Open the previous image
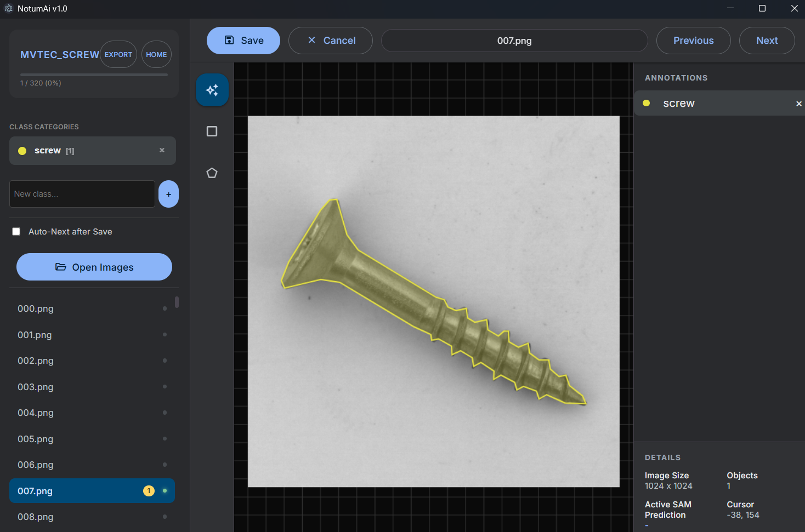 (693, 40)
